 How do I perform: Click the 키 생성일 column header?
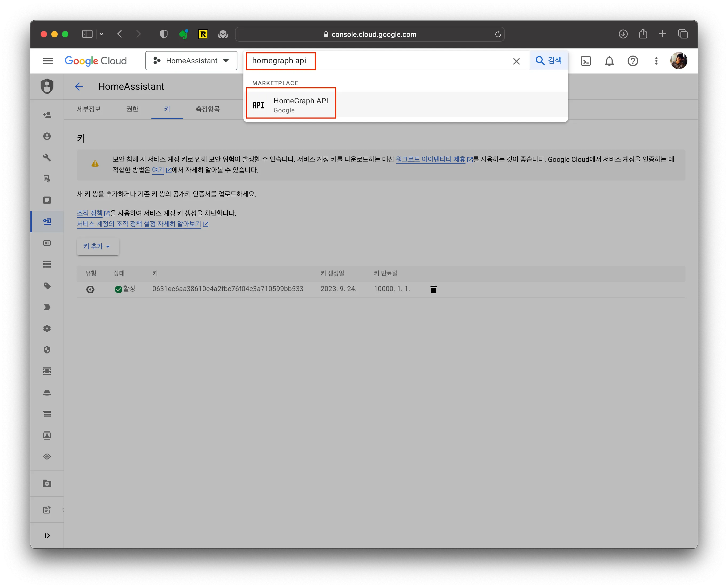[332, 273]
